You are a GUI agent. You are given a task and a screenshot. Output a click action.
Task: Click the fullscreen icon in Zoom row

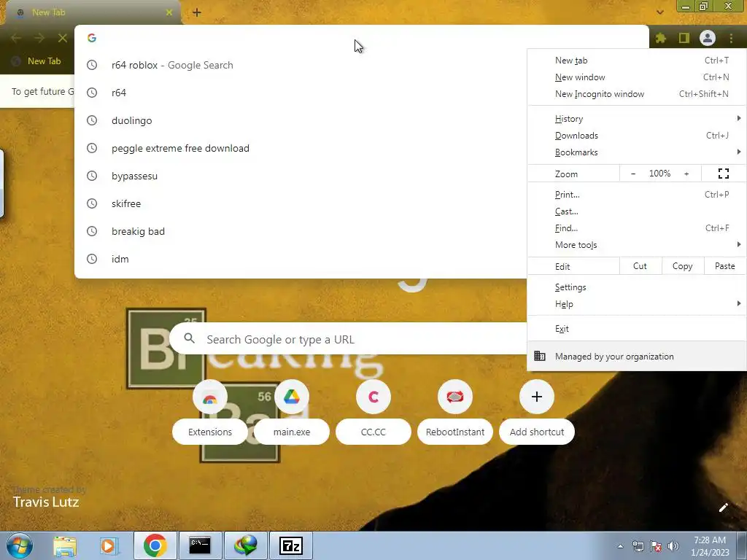tap(723, 174)
